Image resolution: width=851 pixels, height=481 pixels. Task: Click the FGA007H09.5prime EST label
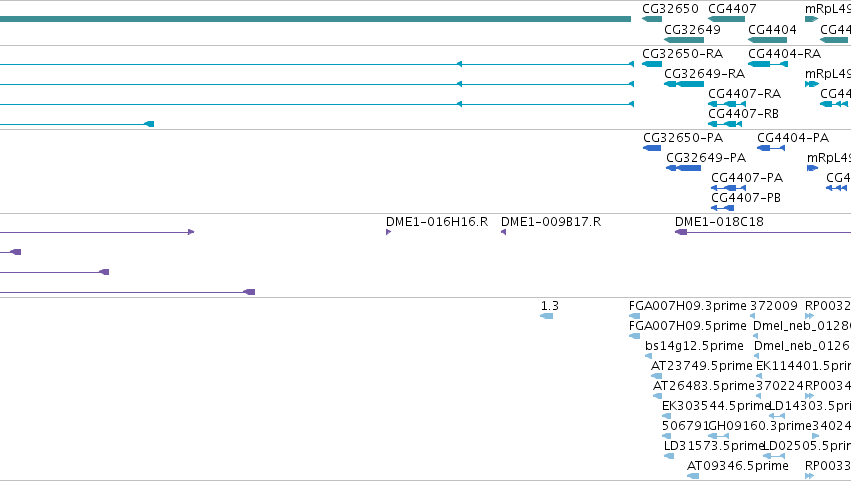click(688, 326)
